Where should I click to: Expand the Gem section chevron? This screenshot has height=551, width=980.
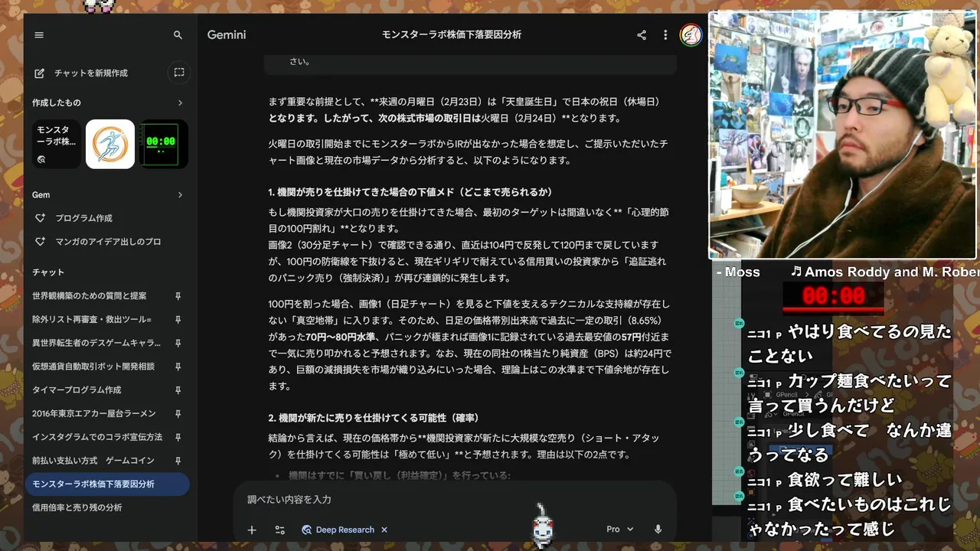click(180, 195)
